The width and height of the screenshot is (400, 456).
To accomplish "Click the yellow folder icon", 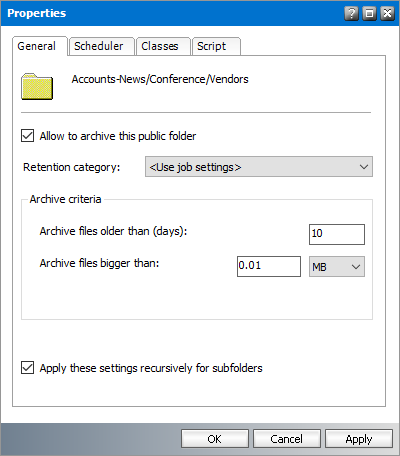I will [37, 87].
